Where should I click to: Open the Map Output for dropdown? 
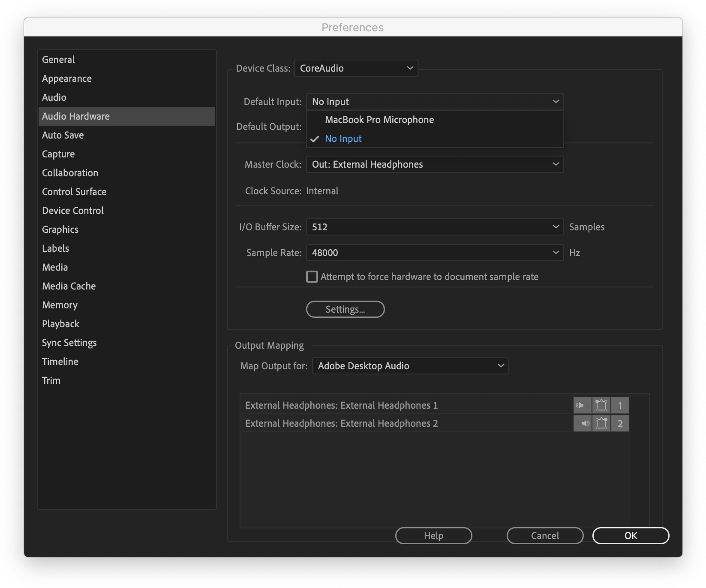coord(410,366)
